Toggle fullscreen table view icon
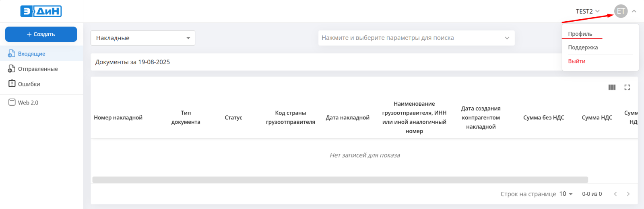644x209 pixels. [627, 87]
